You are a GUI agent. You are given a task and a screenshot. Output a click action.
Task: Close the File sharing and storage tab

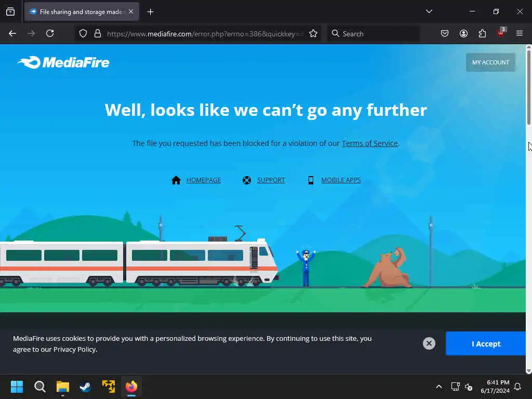(x=131, y=12)
